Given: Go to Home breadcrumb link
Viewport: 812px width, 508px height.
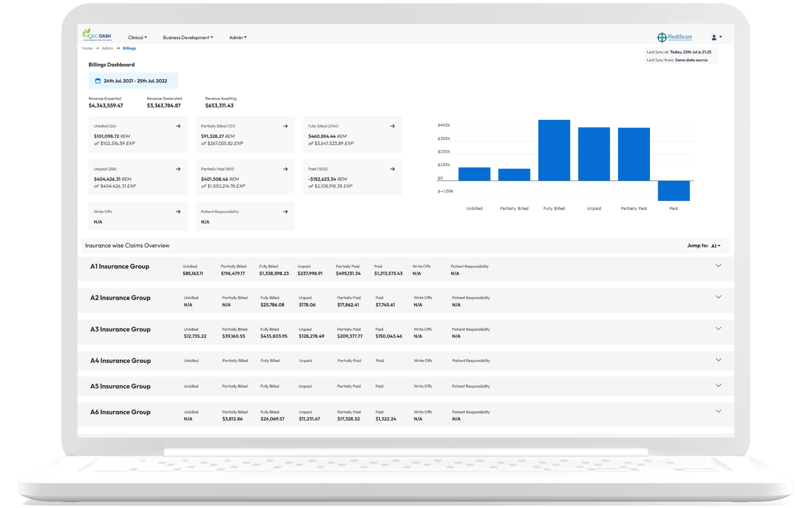Looking at the screenshot, I should (x=87, y=48).
